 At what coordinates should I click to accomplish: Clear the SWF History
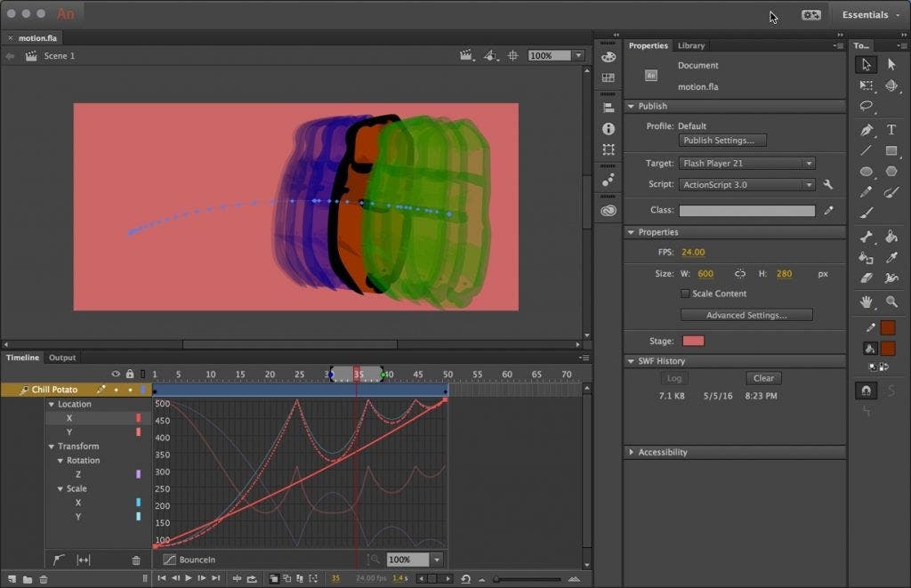[x=762, y=378]
